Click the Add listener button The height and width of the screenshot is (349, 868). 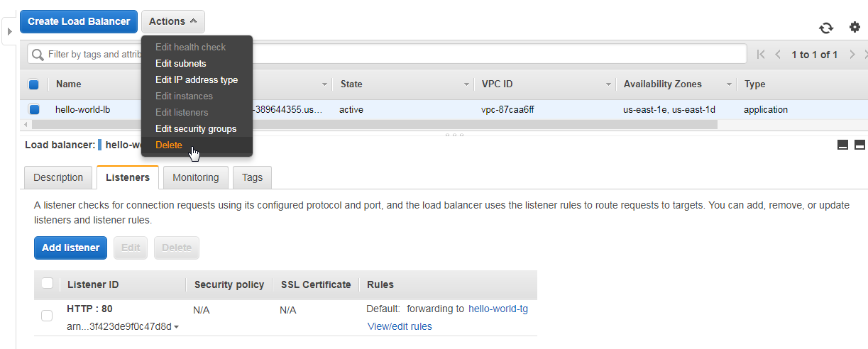70,248
